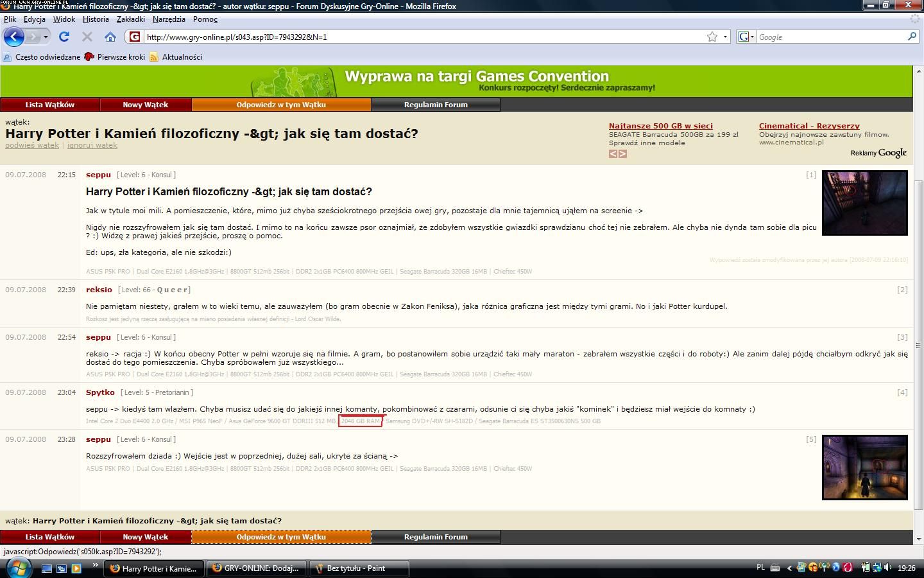Open the Windows Start orb
924x578 pixels.
pos(17,568)
